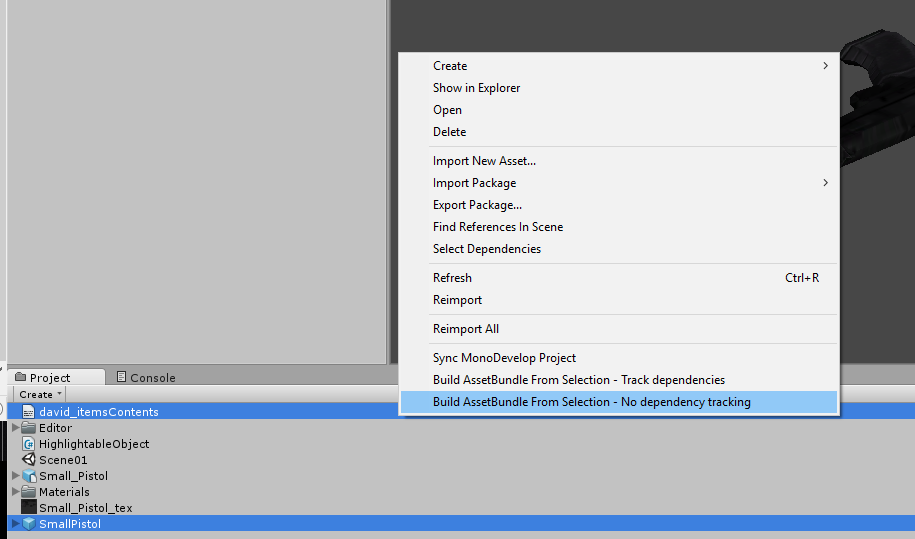Select the Scene01 asset name
915x539 pixels.
63,460
